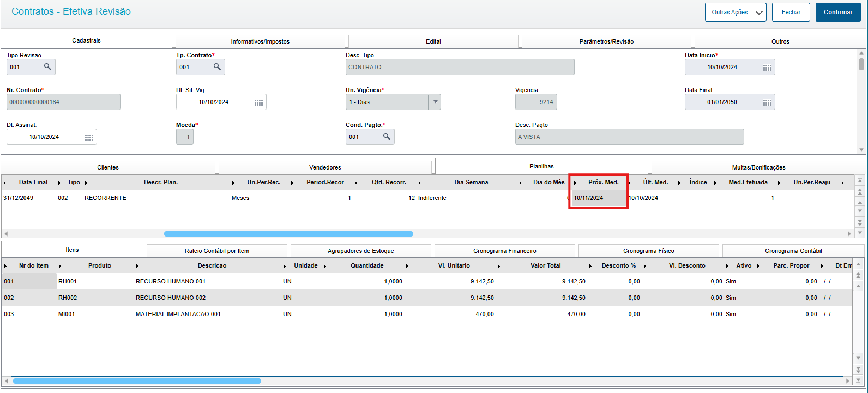Screen dimensions: 868x393
Task: Open the Data Final calendar picker
Action: click(x=767, y=102)
